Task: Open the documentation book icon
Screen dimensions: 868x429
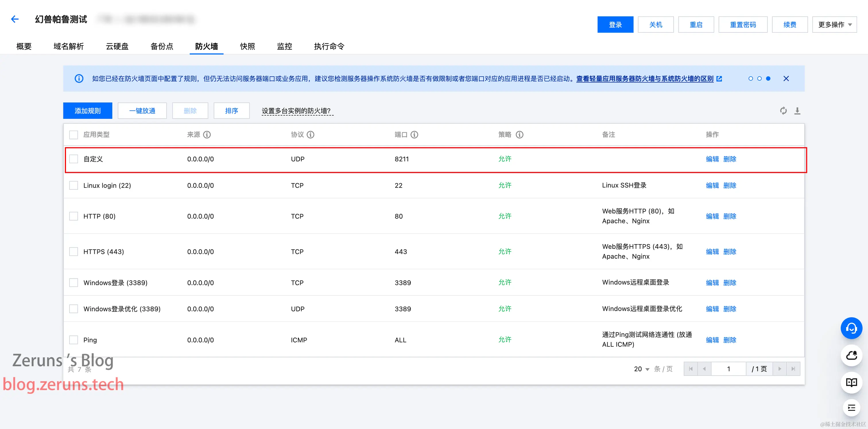Action: 851,383
